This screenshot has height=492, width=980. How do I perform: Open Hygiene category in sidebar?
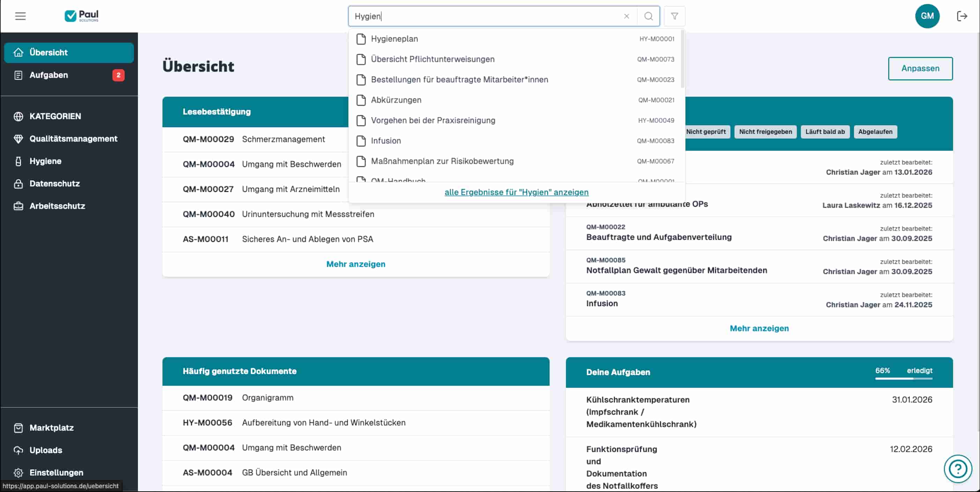(x=45, y=161)
